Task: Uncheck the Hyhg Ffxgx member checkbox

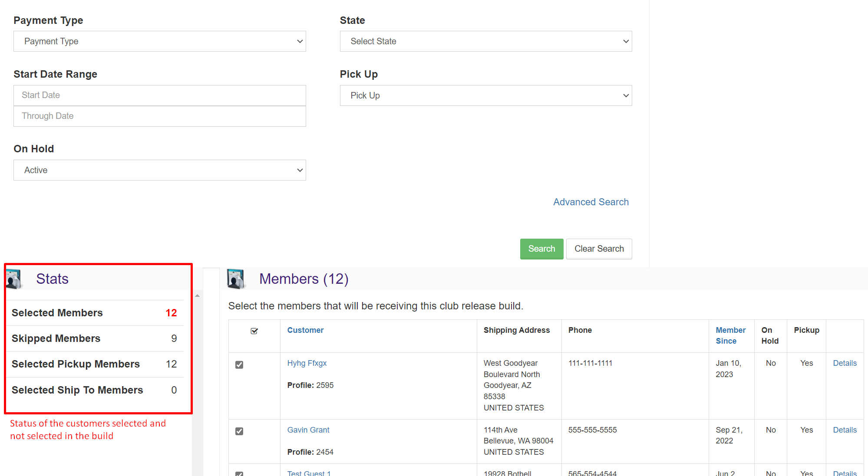Action: (239, 364)
